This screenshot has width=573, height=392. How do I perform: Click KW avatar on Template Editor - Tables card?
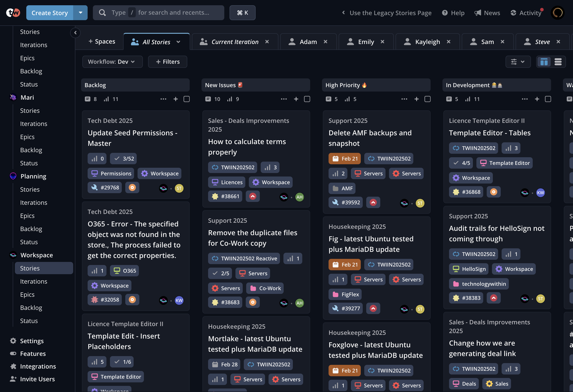click(x=540, y=192)
